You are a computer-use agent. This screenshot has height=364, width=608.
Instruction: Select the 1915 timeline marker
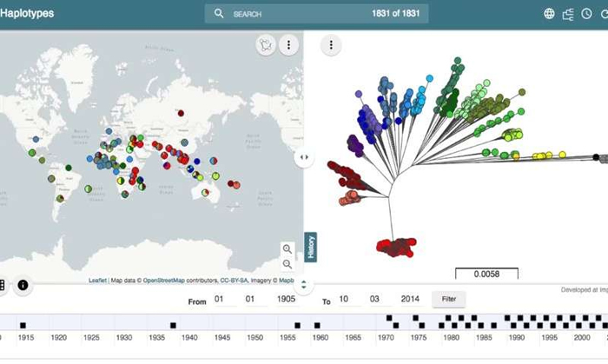[x=24, y=325]
